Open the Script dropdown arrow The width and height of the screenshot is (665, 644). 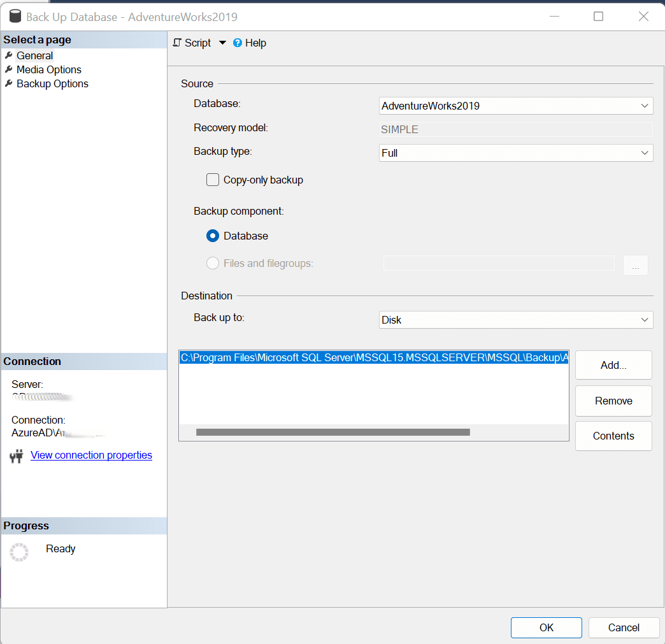(x=222, y=43)
